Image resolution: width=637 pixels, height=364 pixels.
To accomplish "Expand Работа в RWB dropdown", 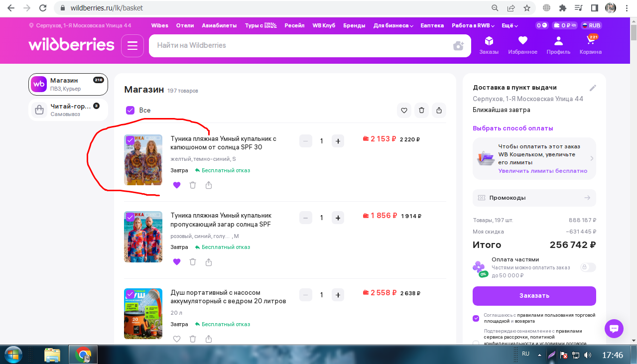I will [x=473, y=25].
